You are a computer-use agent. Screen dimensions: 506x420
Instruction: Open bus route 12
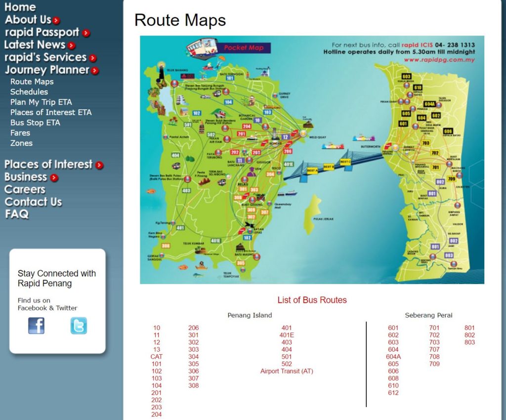tap(157, 342)
